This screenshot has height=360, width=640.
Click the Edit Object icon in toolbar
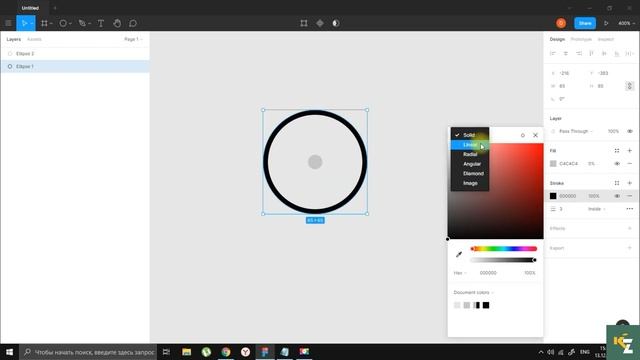click(x=304, y=23)
